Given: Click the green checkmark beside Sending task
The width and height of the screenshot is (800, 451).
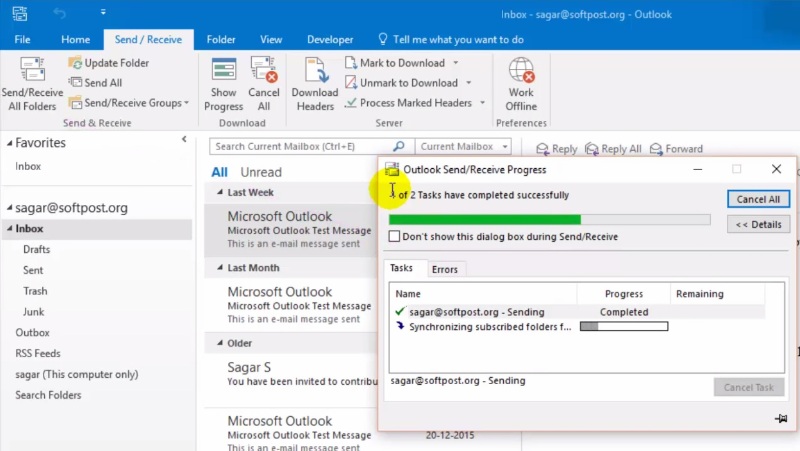Looking at the screenshot, I should tap(400, 311).
